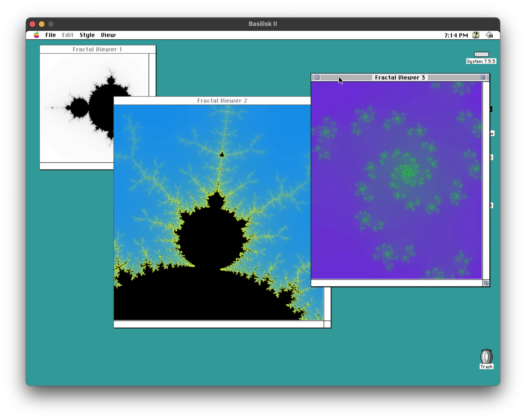Click the Help balloon menu icon
This screenshot has height=420, width=526.
476,35
